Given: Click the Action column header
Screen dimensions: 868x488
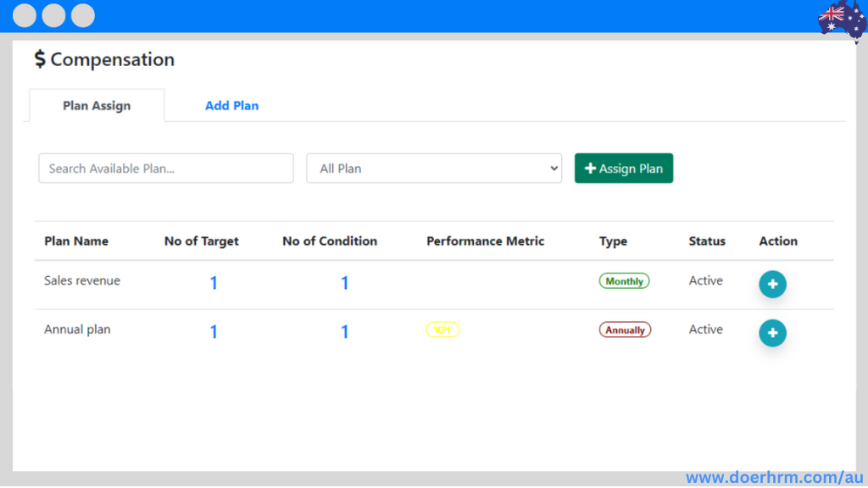Looking at the screenshot, I should tap(778, 241).
